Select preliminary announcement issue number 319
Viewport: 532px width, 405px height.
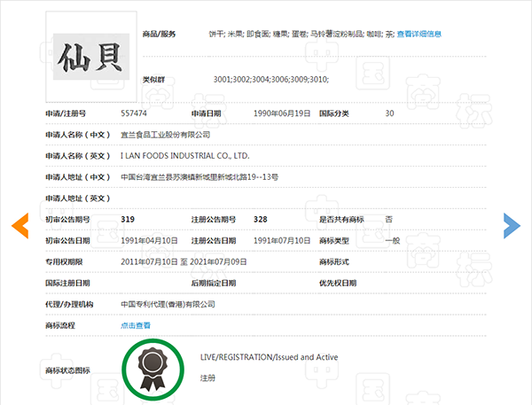128,220
